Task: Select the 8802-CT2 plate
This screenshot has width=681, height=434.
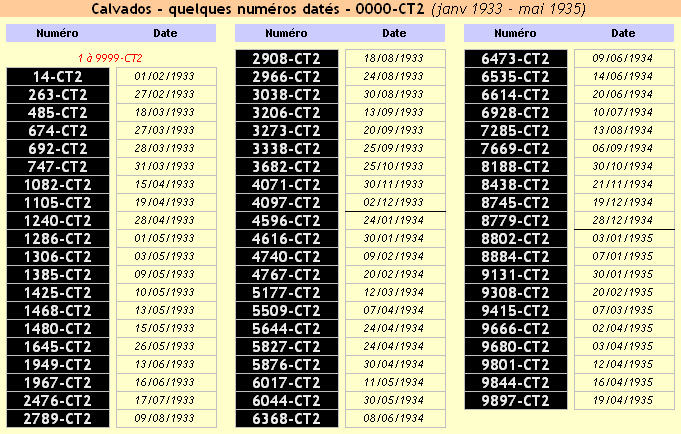Action: tap(516, 239)
